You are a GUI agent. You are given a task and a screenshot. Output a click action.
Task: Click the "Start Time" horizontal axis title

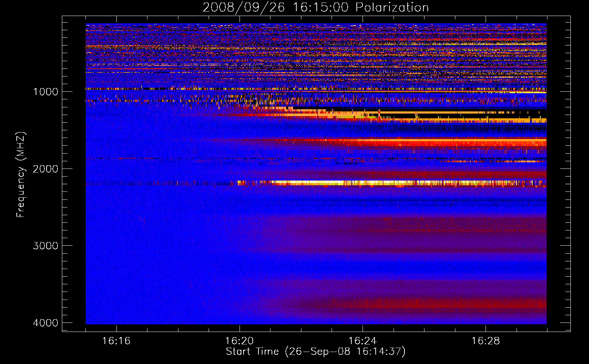(252, 352)
